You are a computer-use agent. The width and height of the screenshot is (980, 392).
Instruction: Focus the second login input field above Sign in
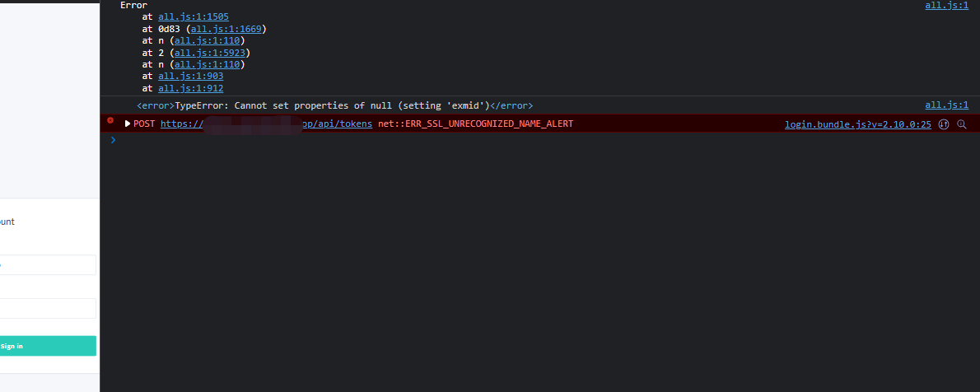48,308
